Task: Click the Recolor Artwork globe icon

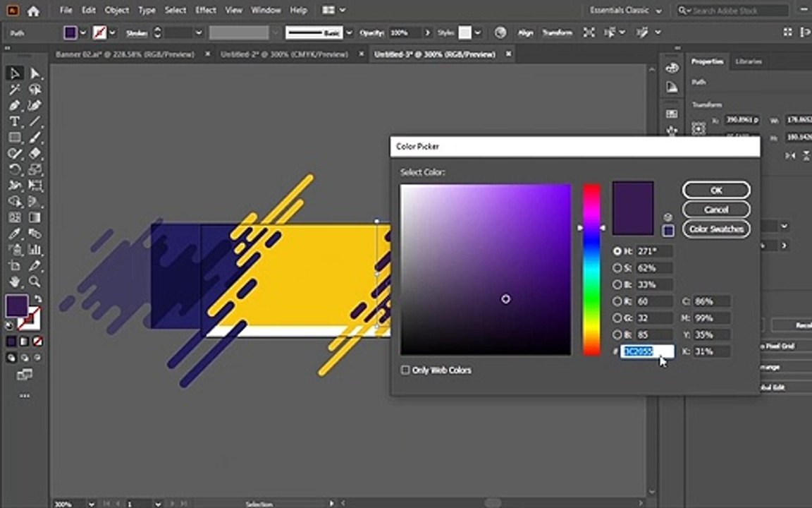Action: (x=500, y=32)
